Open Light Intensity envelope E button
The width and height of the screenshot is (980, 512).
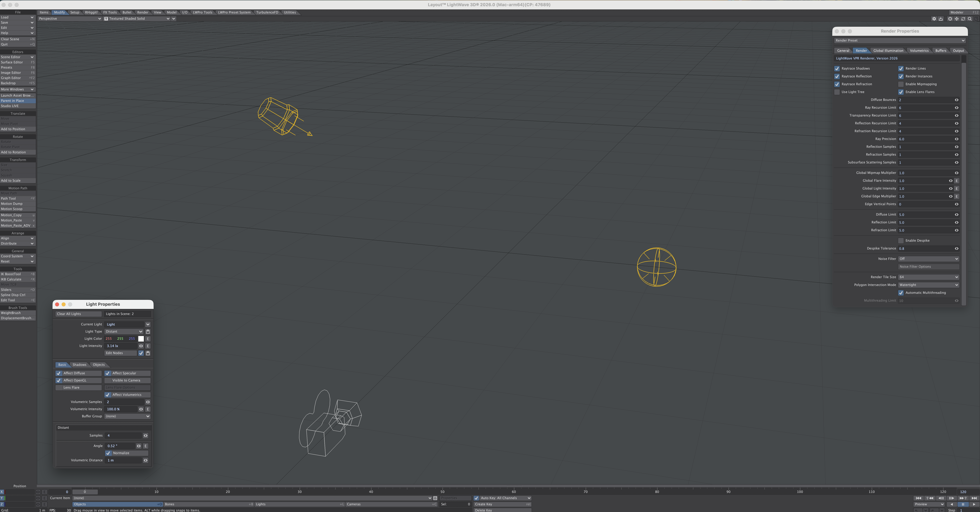click(148, 346)
